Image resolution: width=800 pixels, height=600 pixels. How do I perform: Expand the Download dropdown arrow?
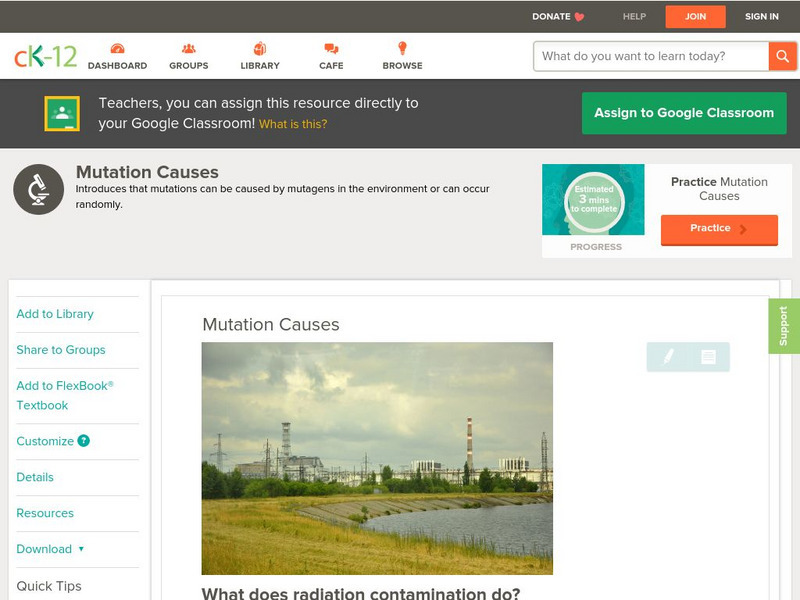[81, 549]
